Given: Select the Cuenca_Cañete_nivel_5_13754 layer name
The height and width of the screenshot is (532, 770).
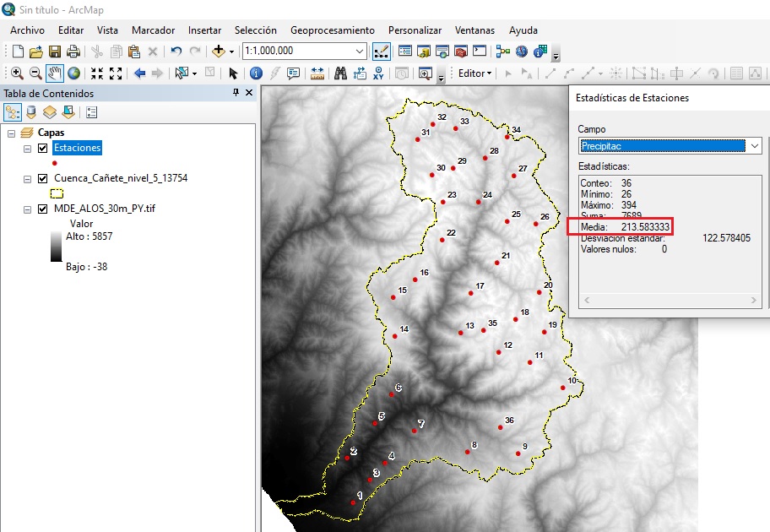Looking at the screenshot, I should click(x=121, y=178).
